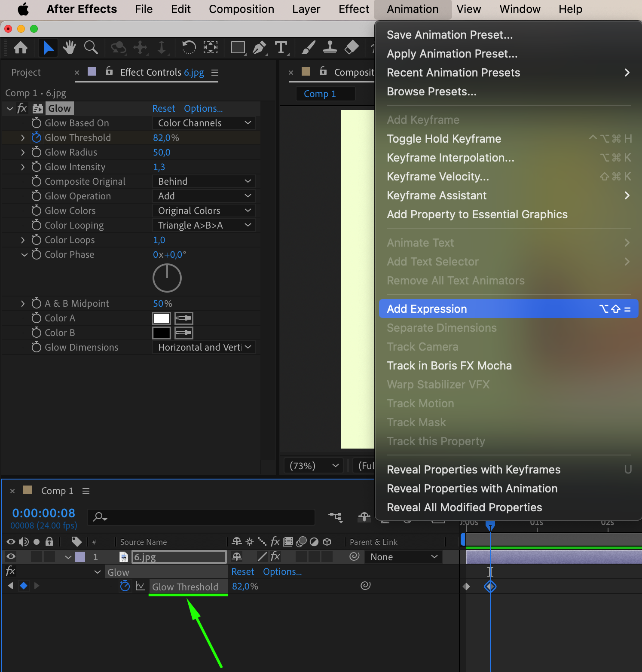Select the Rotate tool

pos(189,47)
